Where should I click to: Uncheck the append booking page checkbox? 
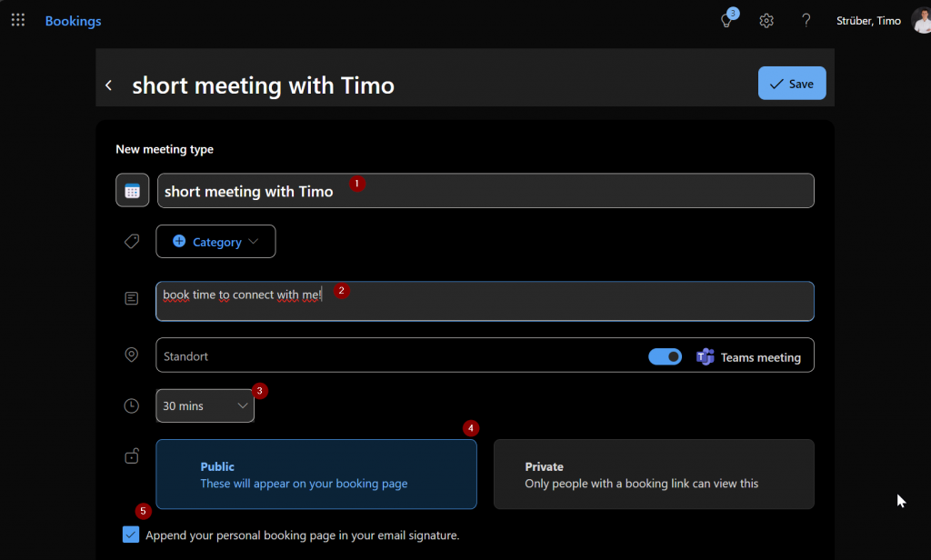point(131,535)
